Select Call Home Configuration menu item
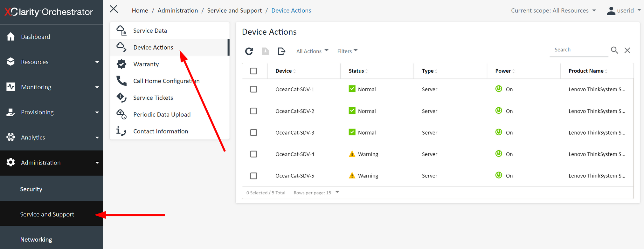 (170, 81)
